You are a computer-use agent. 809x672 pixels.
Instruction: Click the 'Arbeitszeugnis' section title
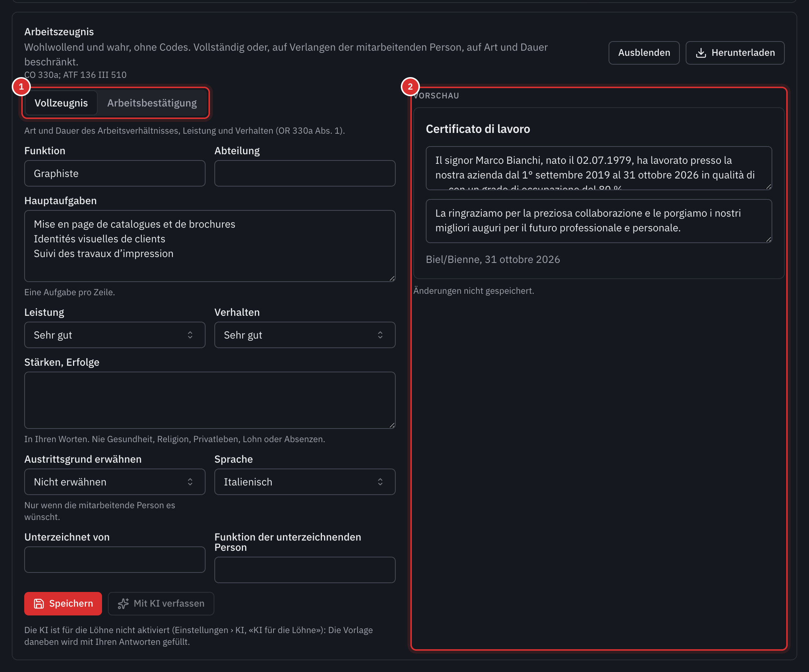(x=59, y=32)
